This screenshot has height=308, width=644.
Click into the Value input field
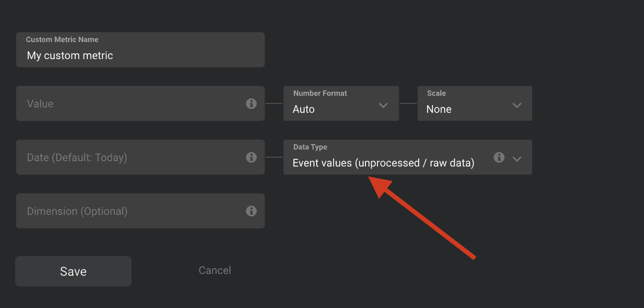[x=130, y=104]
